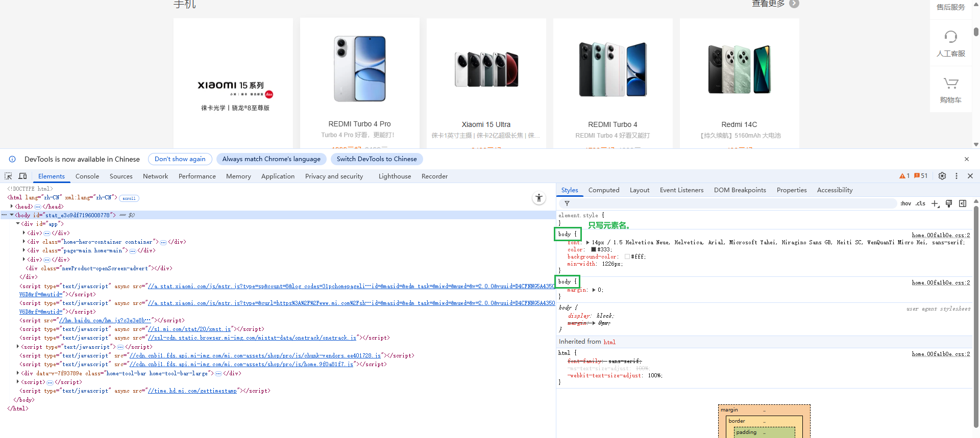Open the Recorder tab
This screenshot has width=980, height=438.
pyautogui.click(x=434, y=176)
